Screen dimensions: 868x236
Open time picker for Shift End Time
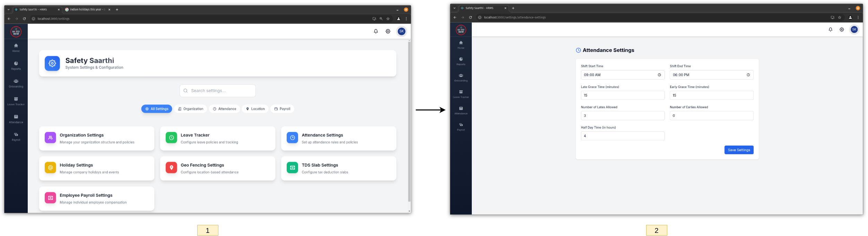click(x=748, y=75)
